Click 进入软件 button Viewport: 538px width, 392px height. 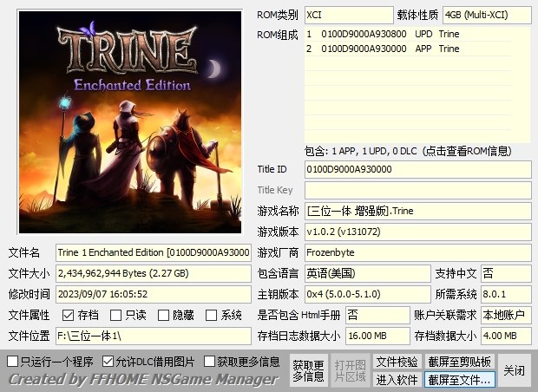(x=397, y=380)
